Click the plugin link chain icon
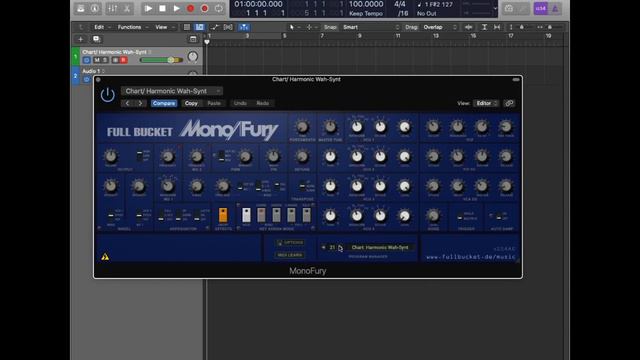 [509, 103]
